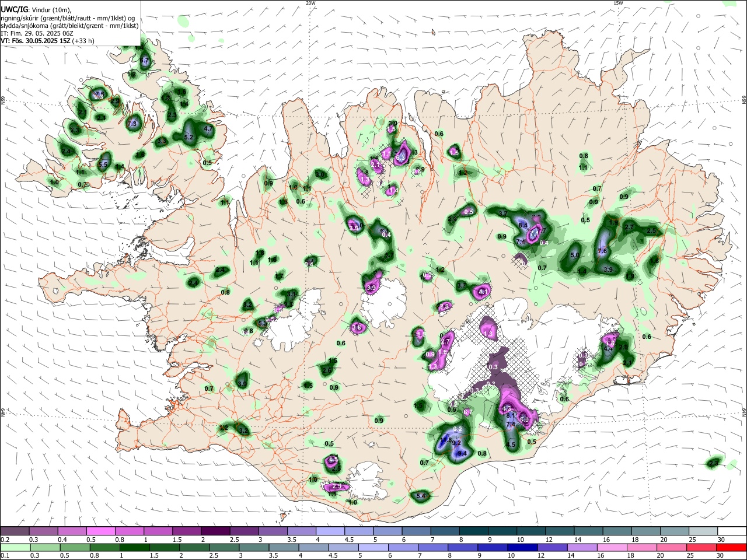Click the slydda/snjókoma legend description line
The height and width of the screenshot is (560, 747).
click(69, 26)
